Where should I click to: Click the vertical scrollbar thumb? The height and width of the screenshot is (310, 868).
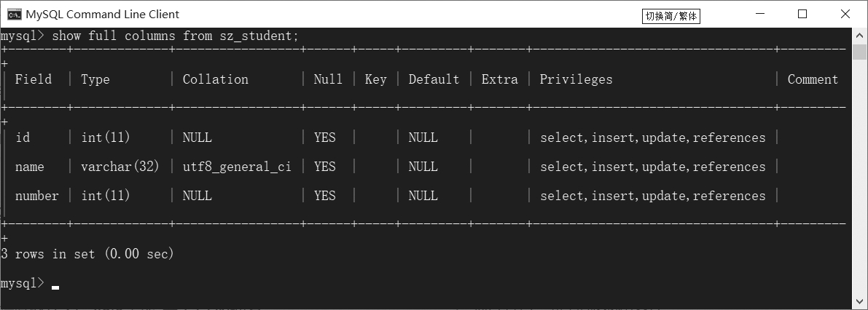tap(860, 52)
